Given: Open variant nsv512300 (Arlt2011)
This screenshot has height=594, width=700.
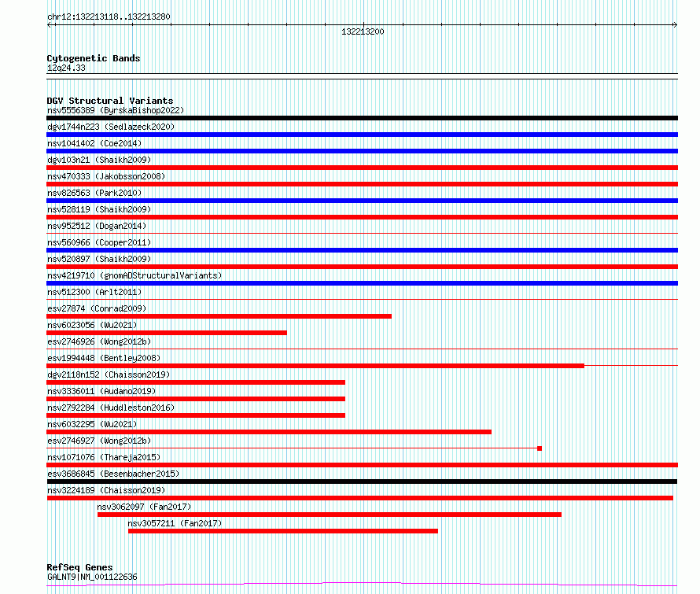Looking at the screenshot, I should coord(94,292).
